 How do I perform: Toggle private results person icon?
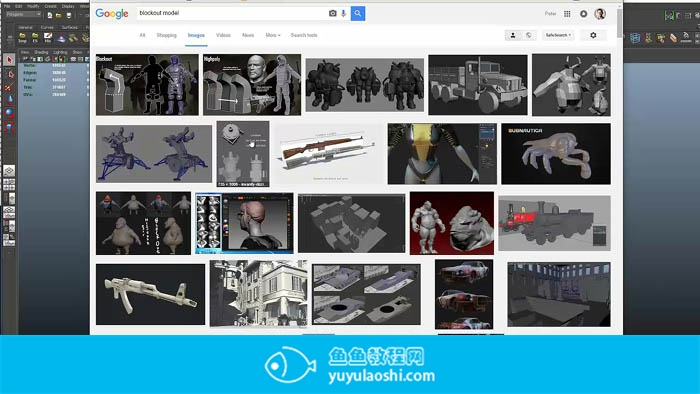512,35
